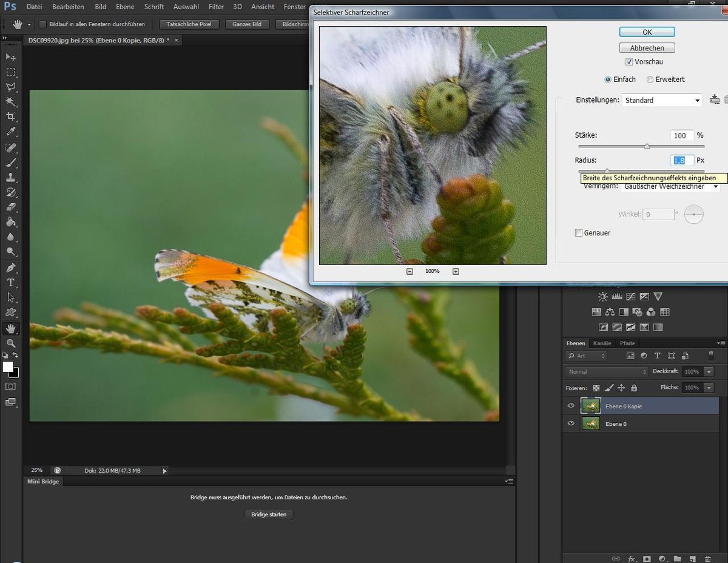728x563 pixels.
Task: Open the layer blend mode Normal dropdown
Action: coord(607,371)
